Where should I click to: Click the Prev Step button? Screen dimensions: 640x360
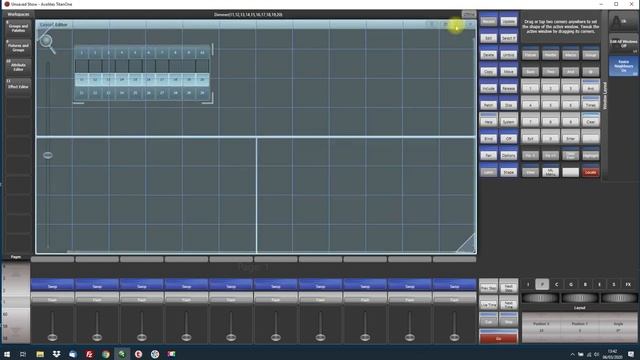pyautogui.click(x=488, y=287)
